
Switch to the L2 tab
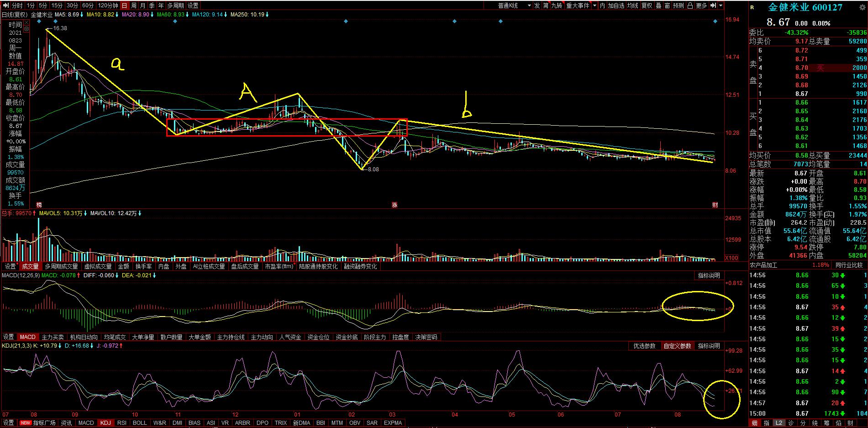click(x=779, y=423)
